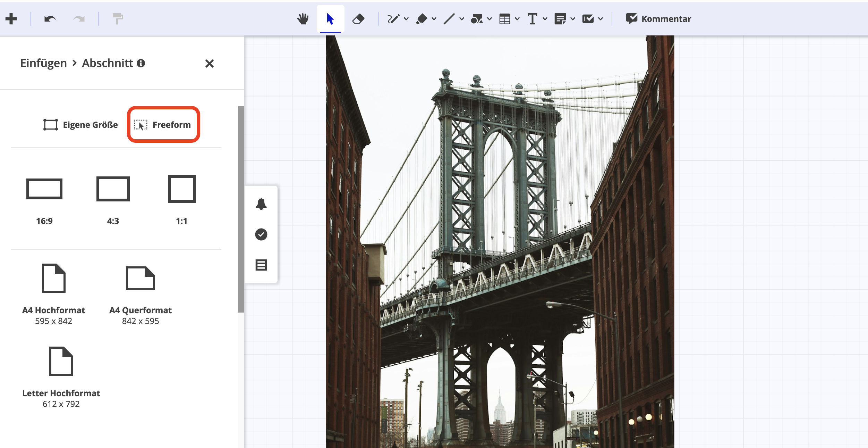Select the Text tool
This screenshot has height=448, width=868.
tap(533, 18)
